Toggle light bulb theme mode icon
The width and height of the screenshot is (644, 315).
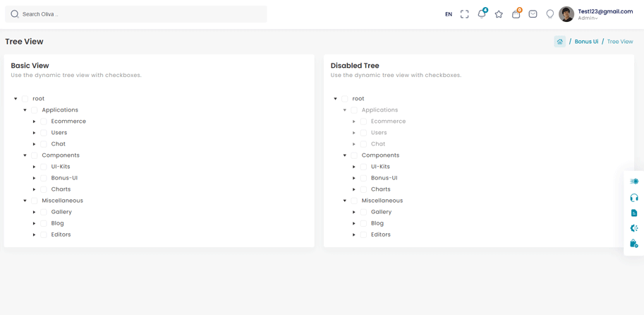pos(550,14)
